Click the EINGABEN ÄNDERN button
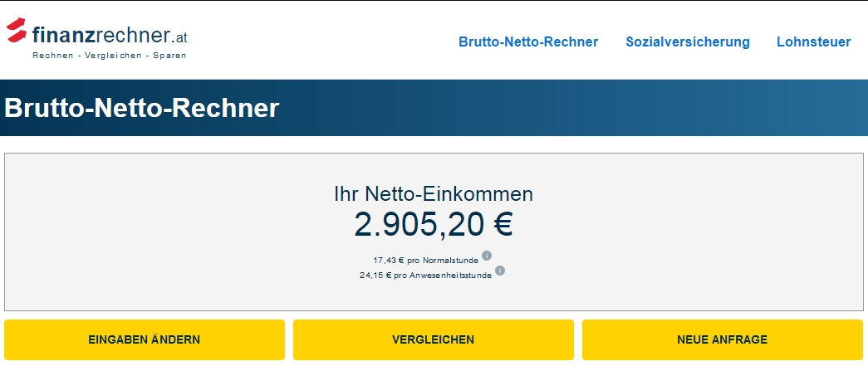The height and width of the screenshot is (366, 868). [145, 339]
